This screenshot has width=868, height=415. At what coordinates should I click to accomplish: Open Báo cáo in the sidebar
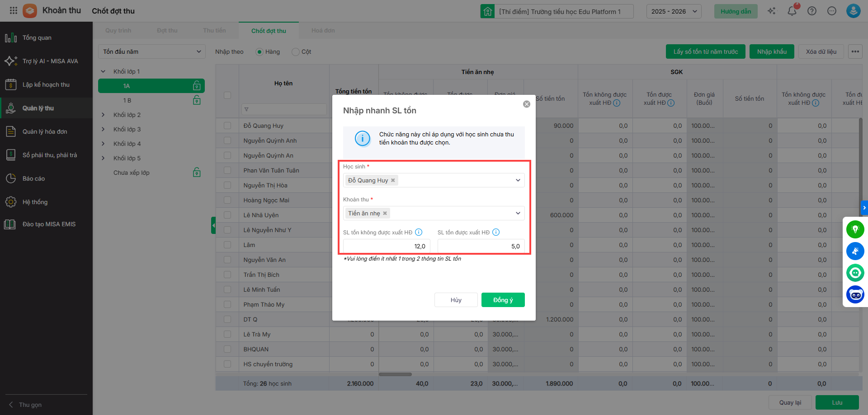(x=33, y=178)
